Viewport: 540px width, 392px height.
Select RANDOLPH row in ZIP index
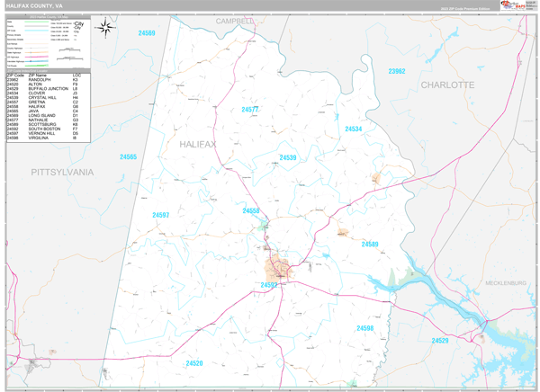[49, 79]
